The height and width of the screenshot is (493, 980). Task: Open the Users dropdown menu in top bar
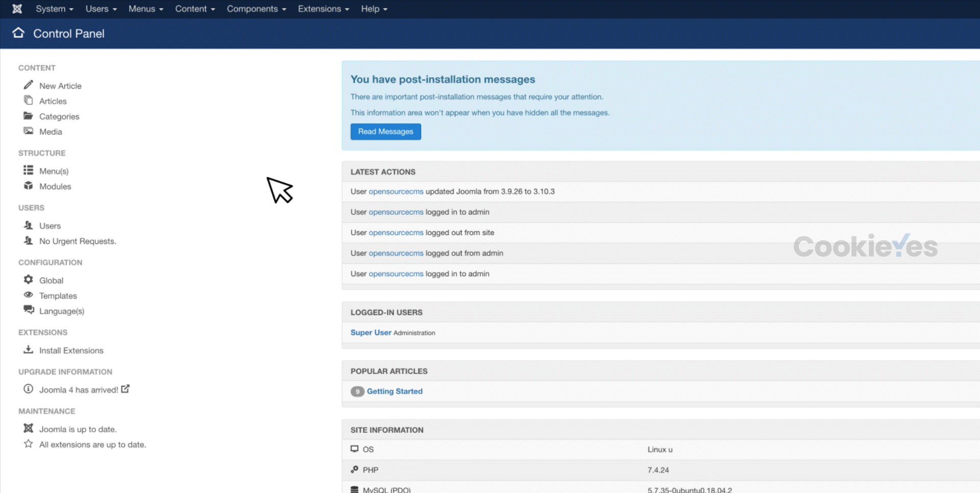click(x=101, y=9)
